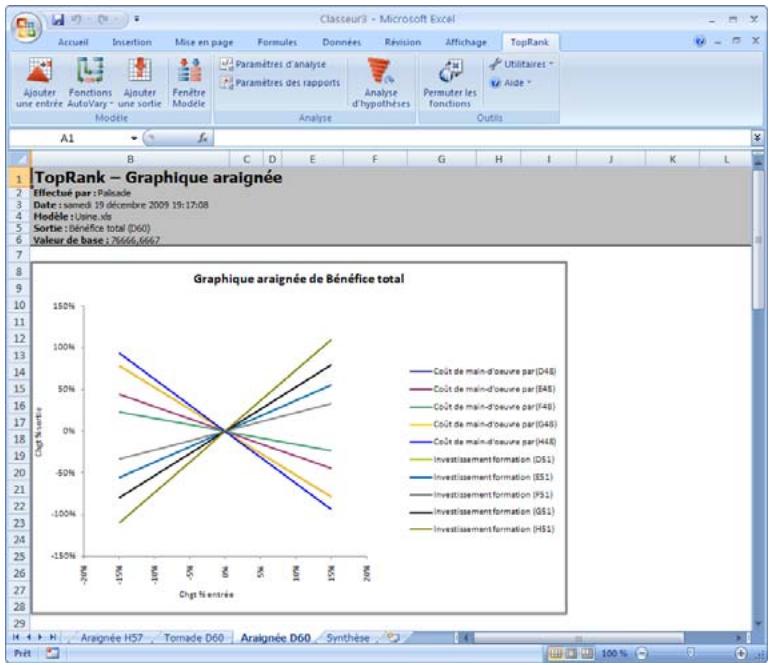Select the Araignée D60 sheet tab
Image resolution: width=770 pixels, height=665 pixels.
coord(275,638)
